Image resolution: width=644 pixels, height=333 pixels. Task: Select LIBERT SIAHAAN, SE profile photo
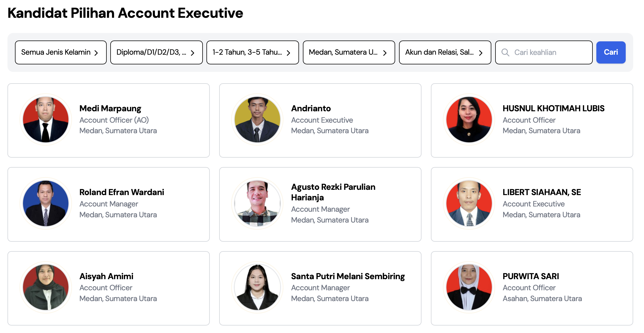coord(469,203)
